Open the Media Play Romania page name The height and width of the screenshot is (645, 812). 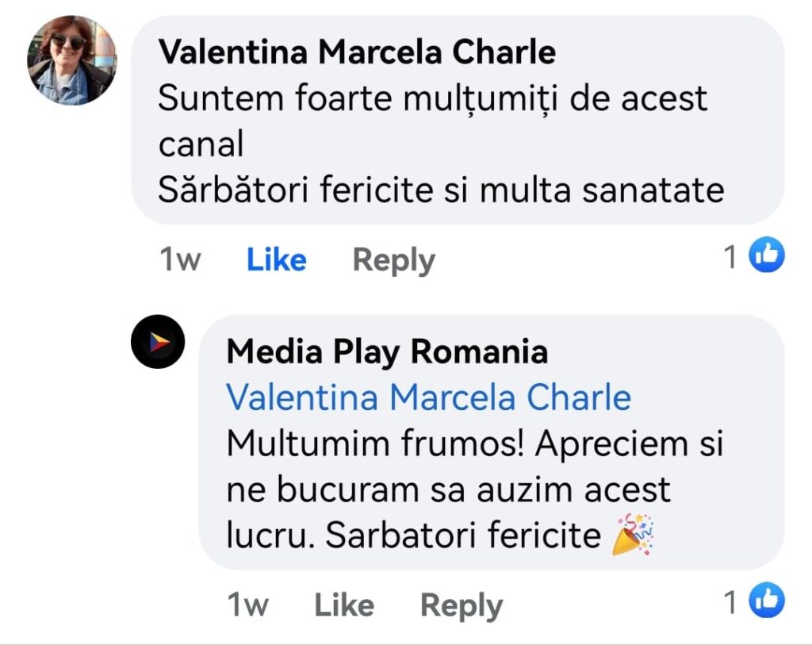click(387, 351)
